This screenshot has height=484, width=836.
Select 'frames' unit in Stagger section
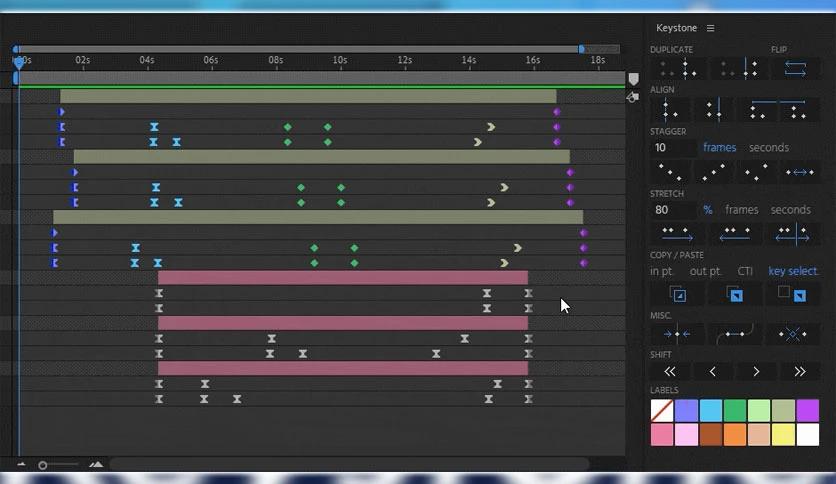click(719, 148)
